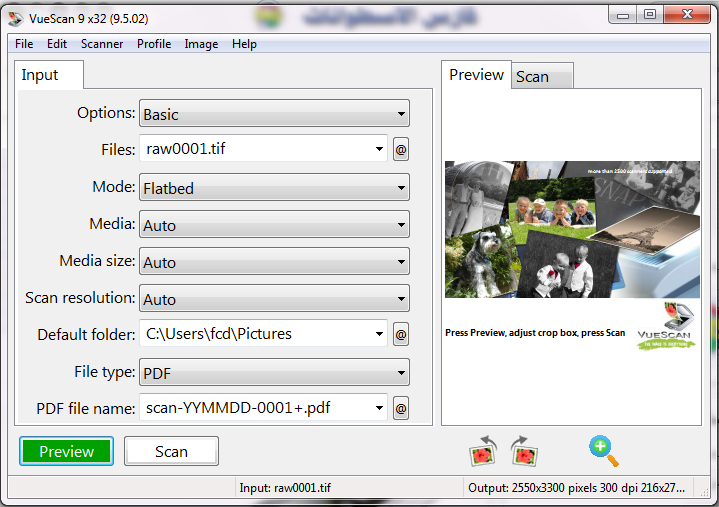Open the Edit menu
The height and width of the screenshot is (507, 719).
point(57,44)
